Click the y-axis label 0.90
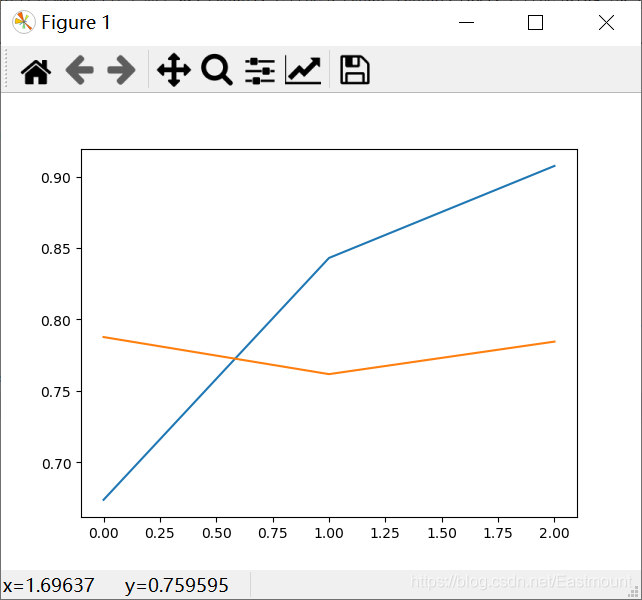Image resolution: width=642 pixels, height=600 pixels. pyautogui.click(x=56, y=178)
